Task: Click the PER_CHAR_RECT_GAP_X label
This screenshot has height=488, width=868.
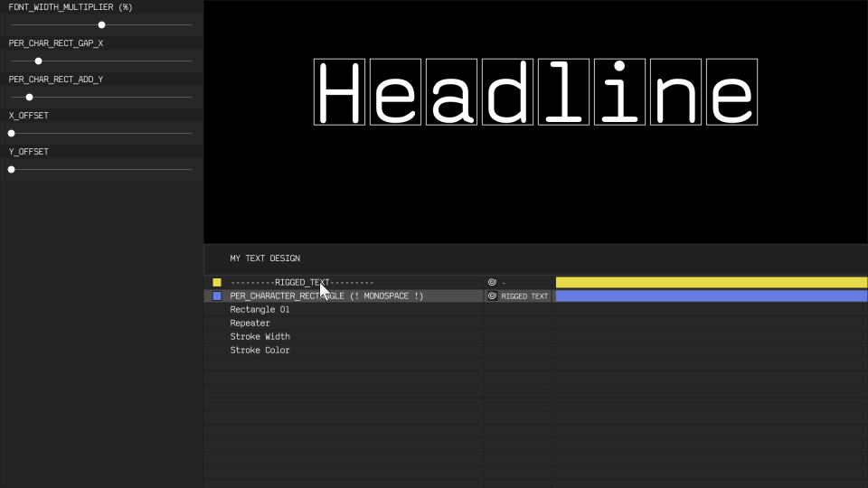Action: pyautogui.click(x=56, y=43)
